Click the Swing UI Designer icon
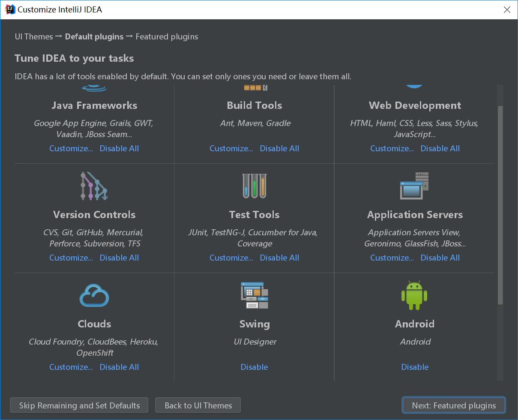The width and height of the screenshot is (518, 420). click(x=255, y=295)
